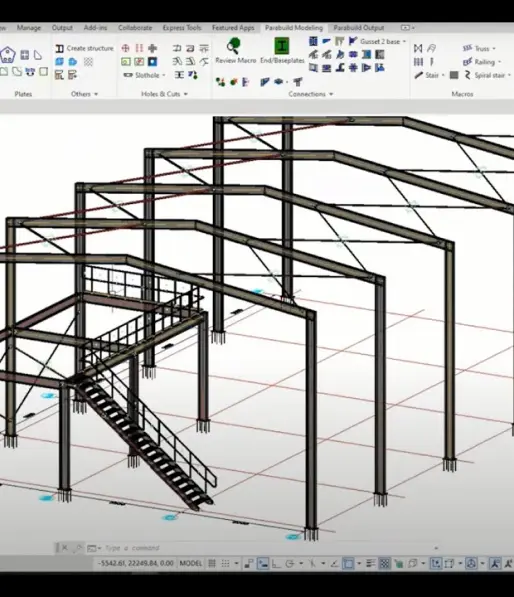Image resolution: width=514 pixels, height=597 pixels.
Task: Click the blue flag icon before Gusset 2 base
Action: (353, 41)
